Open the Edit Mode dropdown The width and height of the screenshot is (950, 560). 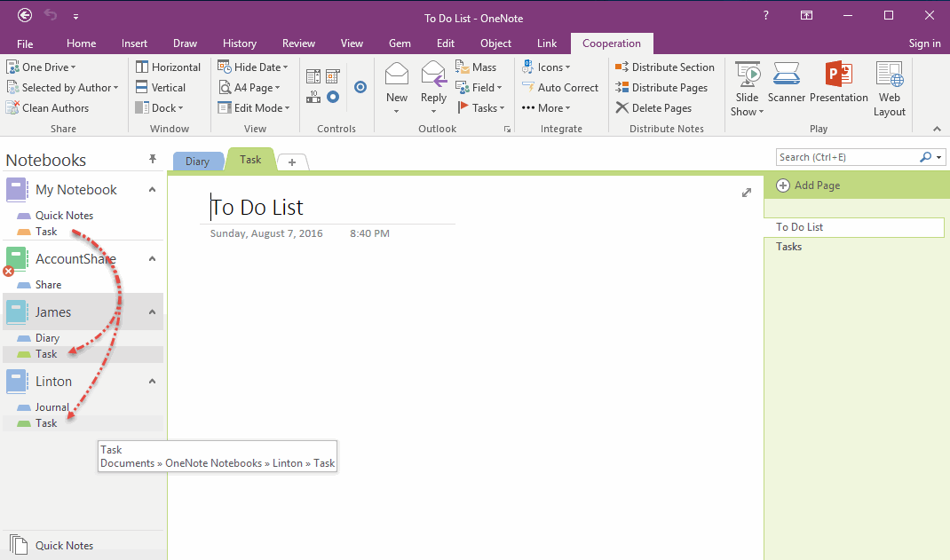point(254,107)
